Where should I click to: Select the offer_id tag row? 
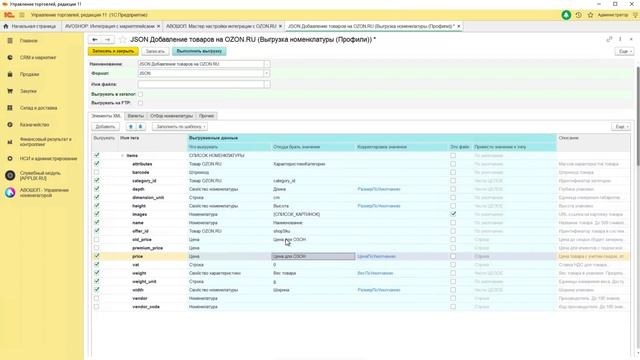(140, 231)
